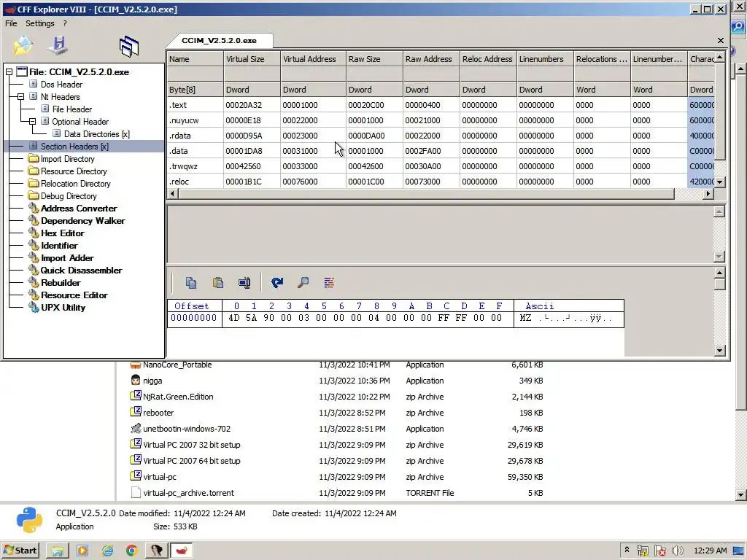Select Data Directories [x] node
Image resolution: width=747 pixels, height=560 pixels.
97,134
